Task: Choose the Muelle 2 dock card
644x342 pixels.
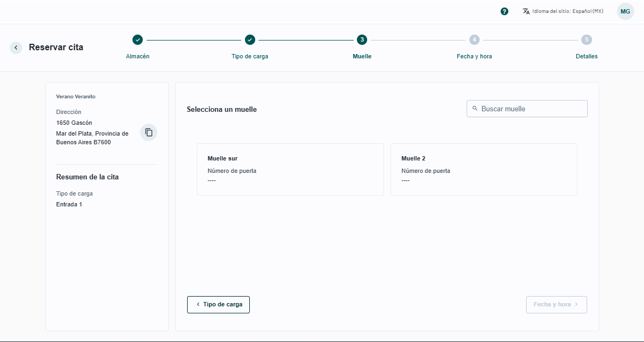Action: [484, 169]
